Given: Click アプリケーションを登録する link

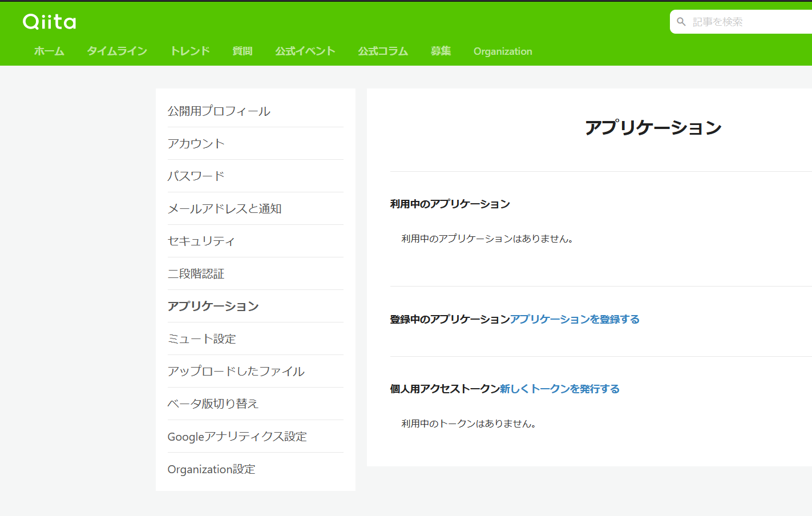Looking at the screenshot, I should [575, 319].
